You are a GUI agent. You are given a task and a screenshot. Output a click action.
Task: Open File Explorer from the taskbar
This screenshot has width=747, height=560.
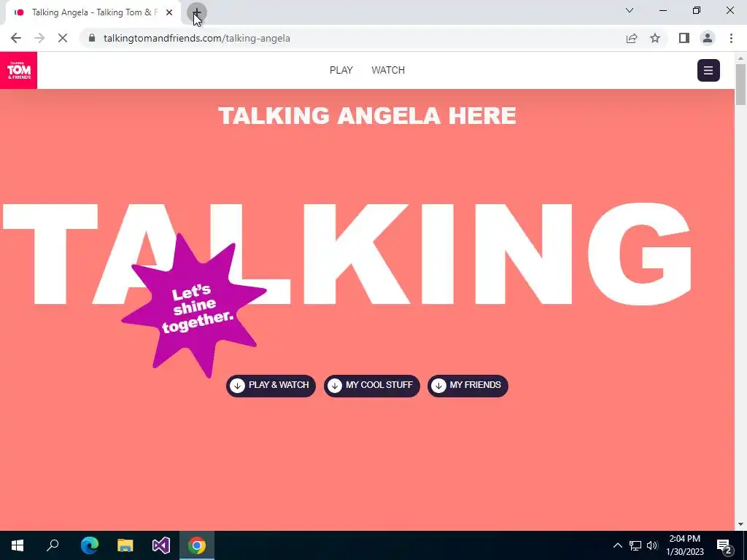[x=125, y=545]
